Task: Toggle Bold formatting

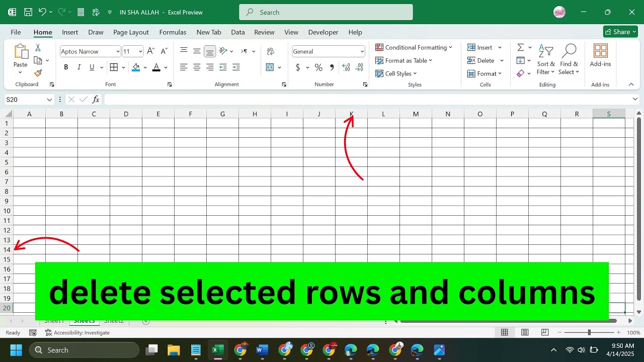Action: pos(66,67)
